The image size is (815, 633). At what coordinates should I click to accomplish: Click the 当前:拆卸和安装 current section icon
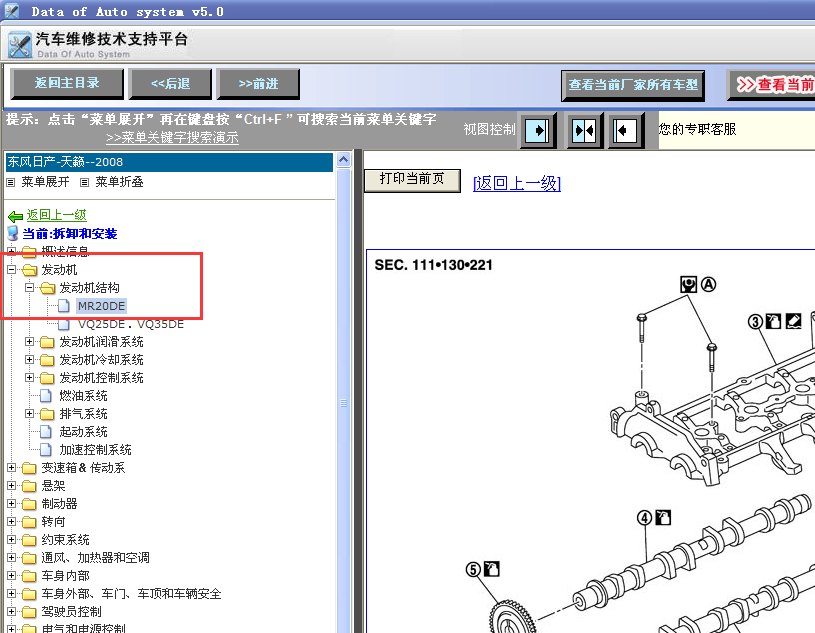(x=13, y=233)
